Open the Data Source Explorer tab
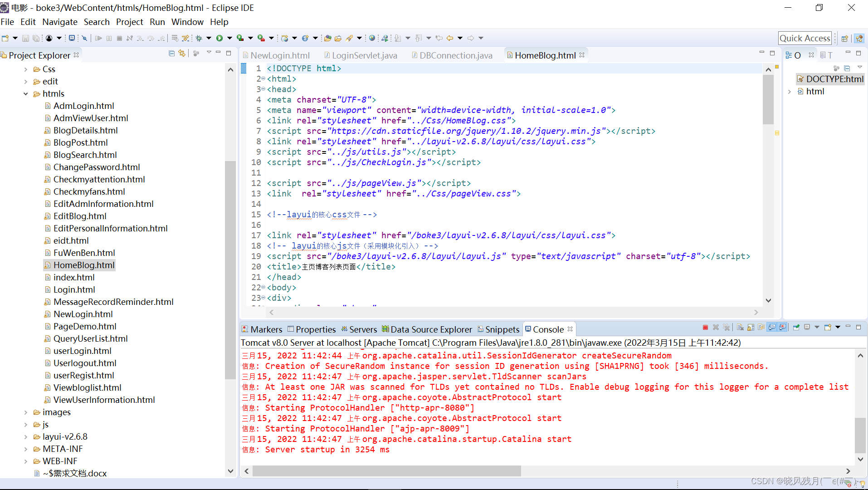 [427, 329]
